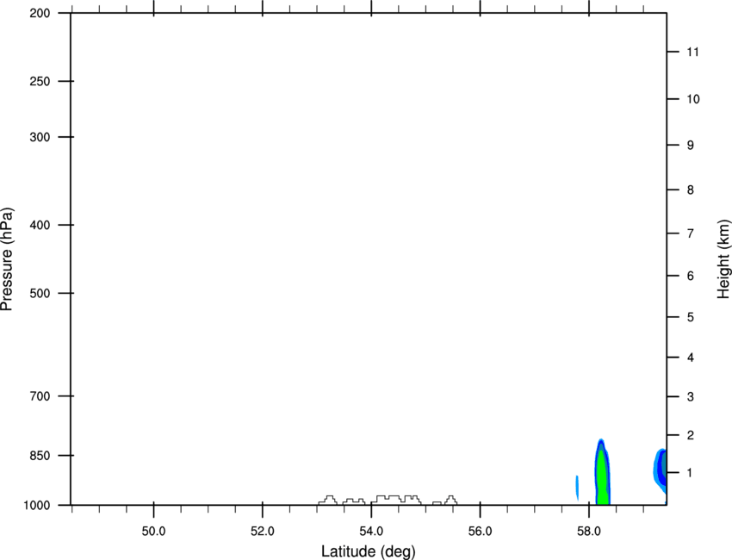
Task: Click the 10 km height label
Action: point(693,99)
